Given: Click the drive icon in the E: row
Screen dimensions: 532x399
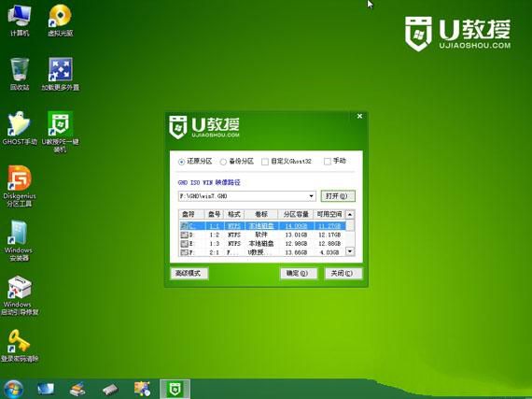Looking at the screenshot, I should click(x=184, y=244).
